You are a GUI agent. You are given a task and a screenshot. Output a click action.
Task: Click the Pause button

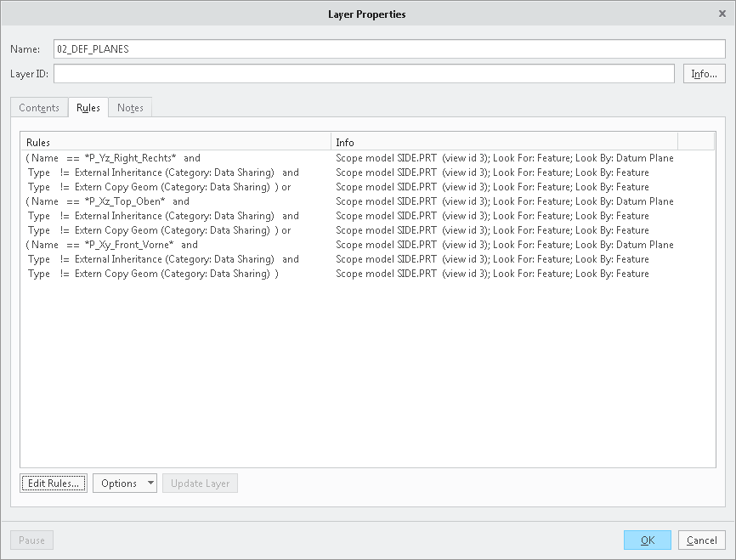click(x=31, y=540)
